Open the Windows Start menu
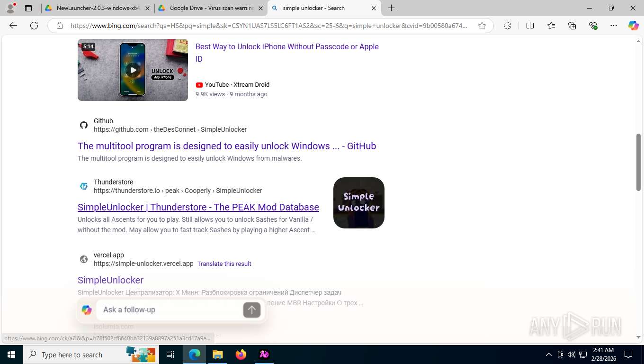Viewport: 644px width, 364px height. (x=11, y=355)
